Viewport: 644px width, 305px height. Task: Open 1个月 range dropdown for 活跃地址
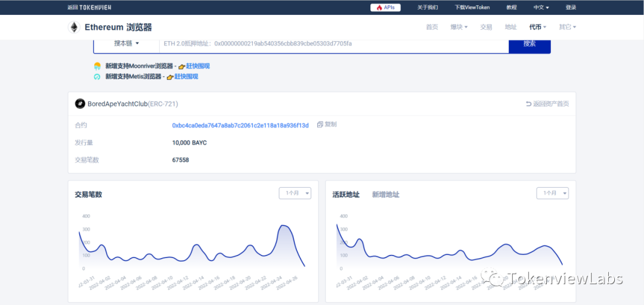point(552,193)
